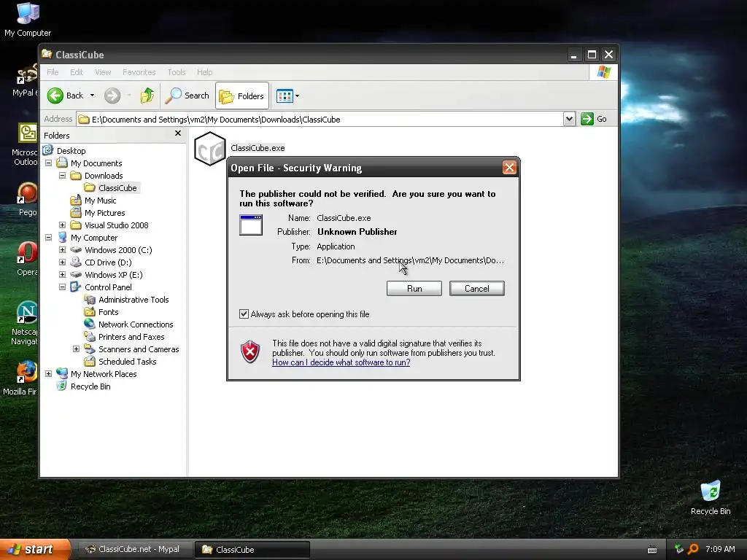Click the orange magnifier tray icon
The height and width of the screenshot is (560, 747).
pos(693,549)
